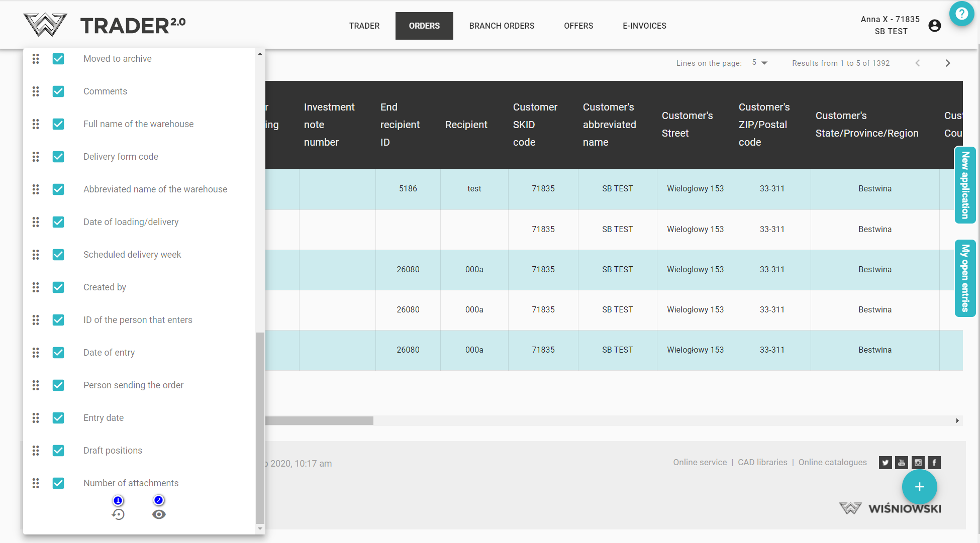Open the YouTube social icon
Viewport: 980px width, 543px height.
coord(902,463)
